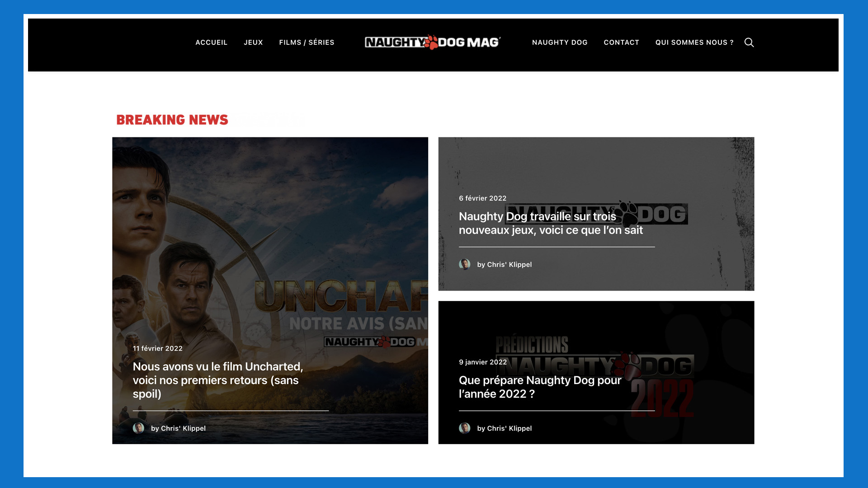Open article about three new games
This screenshot has height=488, width=868.
550,223
